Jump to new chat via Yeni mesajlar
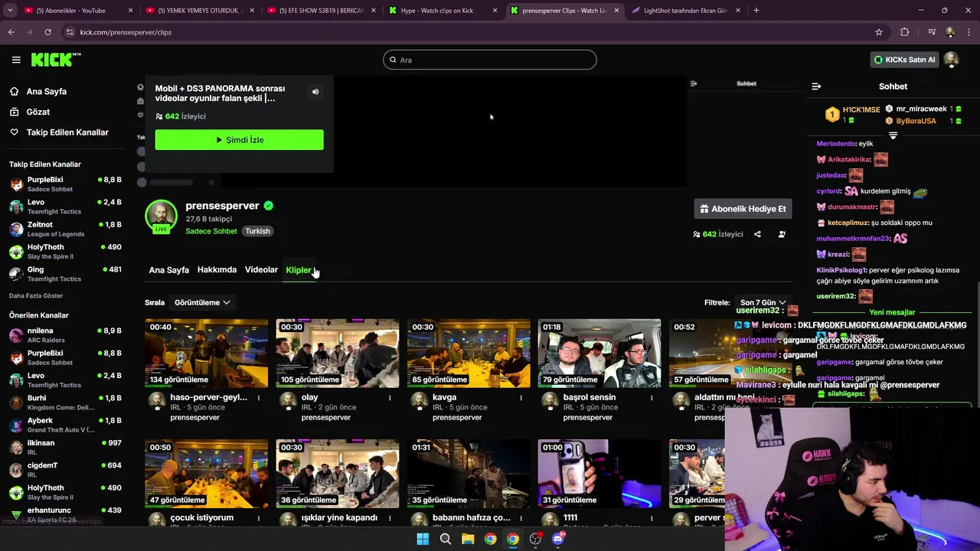Image resolution: width=980 pixels, height=551 pixels. click(892, 312)
